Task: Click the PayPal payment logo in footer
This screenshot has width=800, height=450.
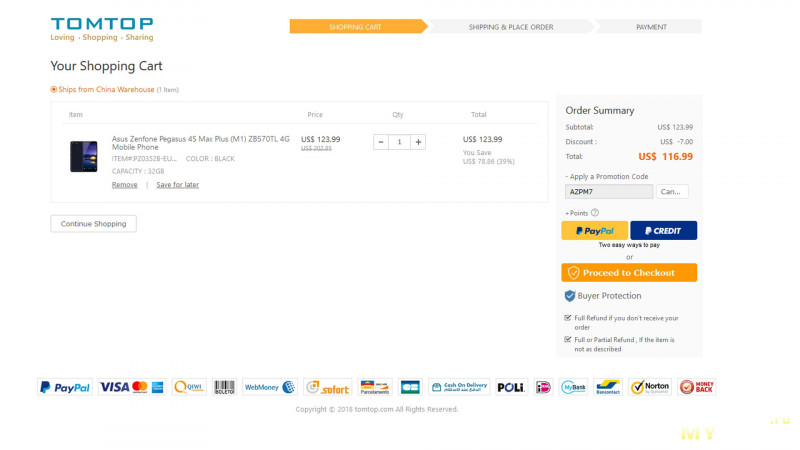Action: coord(65,387)
